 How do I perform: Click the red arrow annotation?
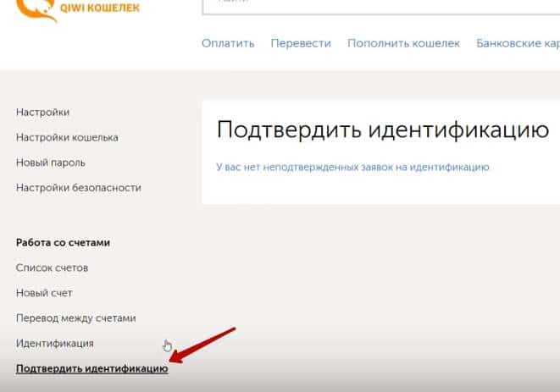point(203,347)
